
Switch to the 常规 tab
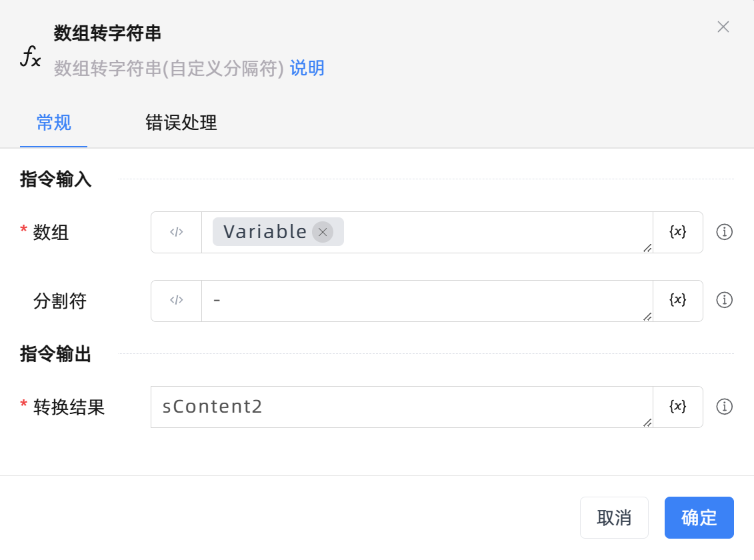click(x=54, y=123)
